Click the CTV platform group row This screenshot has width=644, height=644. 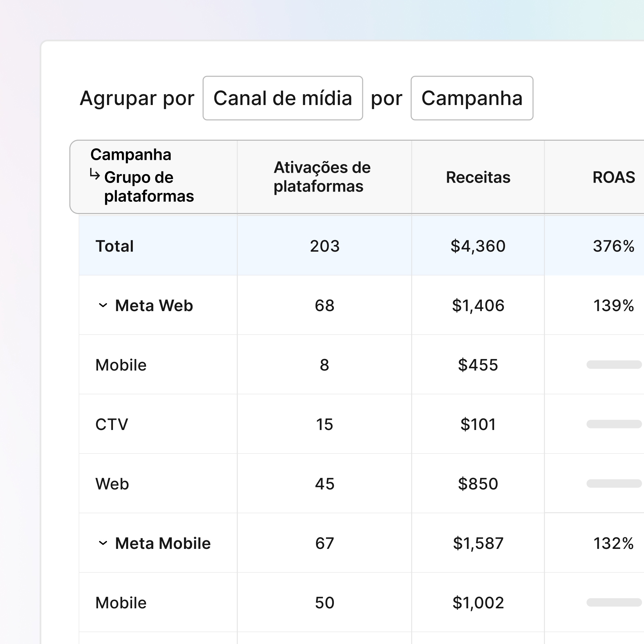pyautogui.click(x=112, y=424)
